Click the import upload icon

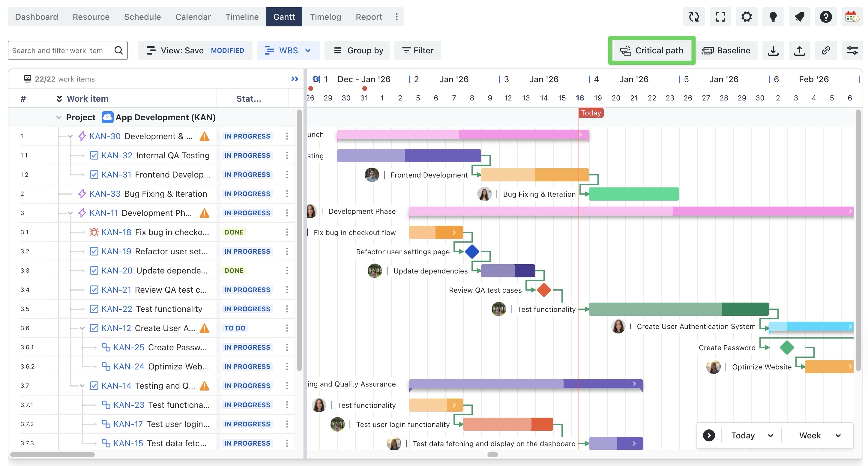tap(799, 51)
